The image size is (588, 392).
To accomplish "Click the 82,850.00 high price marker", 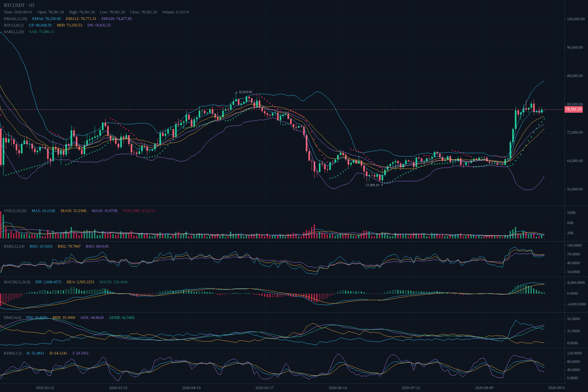I will [x=246, y=92].
